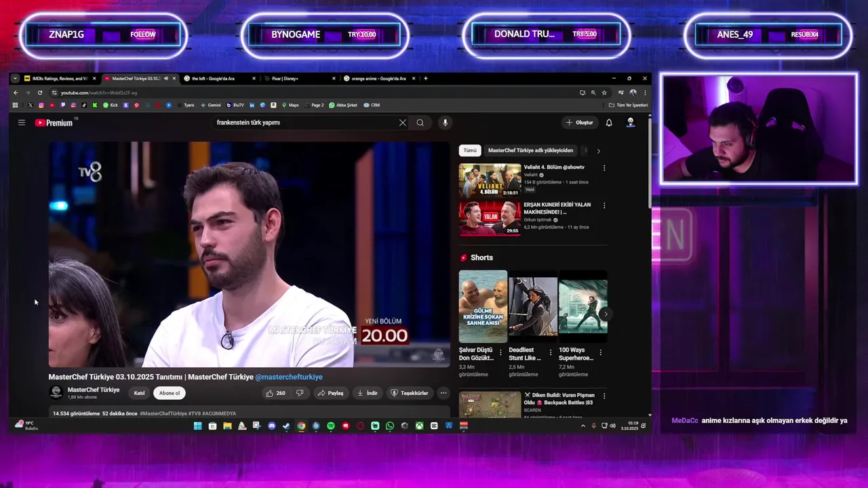Open the @masterchefturkiye link in title
The image size is (868, 488).
pyautogui.click(x=289, y=377)
